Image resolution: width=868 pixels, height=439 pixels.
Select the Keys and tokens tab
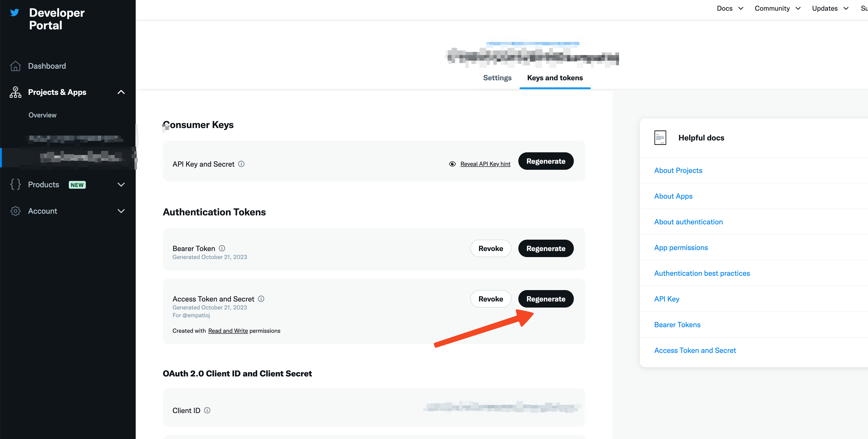(555, 78)
